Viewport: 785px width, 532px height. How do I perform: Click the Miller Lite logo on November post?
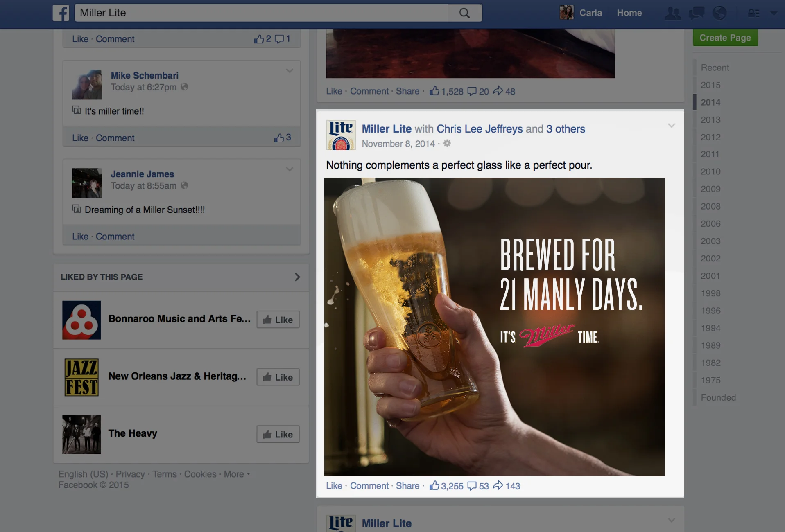click(x=341, y=135)
